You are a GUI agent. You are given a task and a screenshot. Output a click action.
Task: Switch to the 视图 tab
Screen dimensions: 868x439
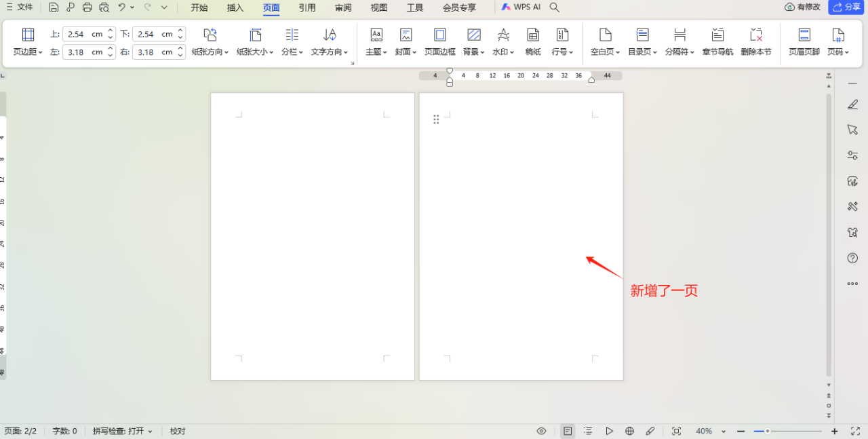pos(379,7)
